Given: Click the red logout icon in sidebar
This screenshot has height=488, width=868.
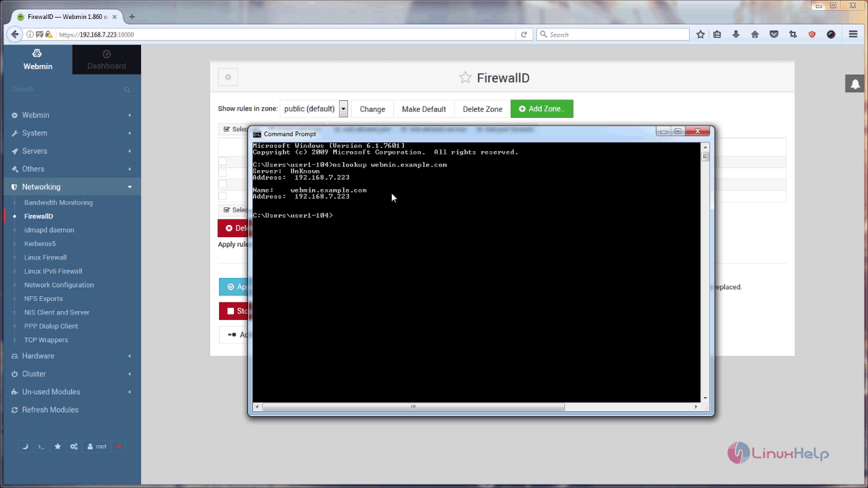Looking at the screenshot, I should [x=119, y=447].
